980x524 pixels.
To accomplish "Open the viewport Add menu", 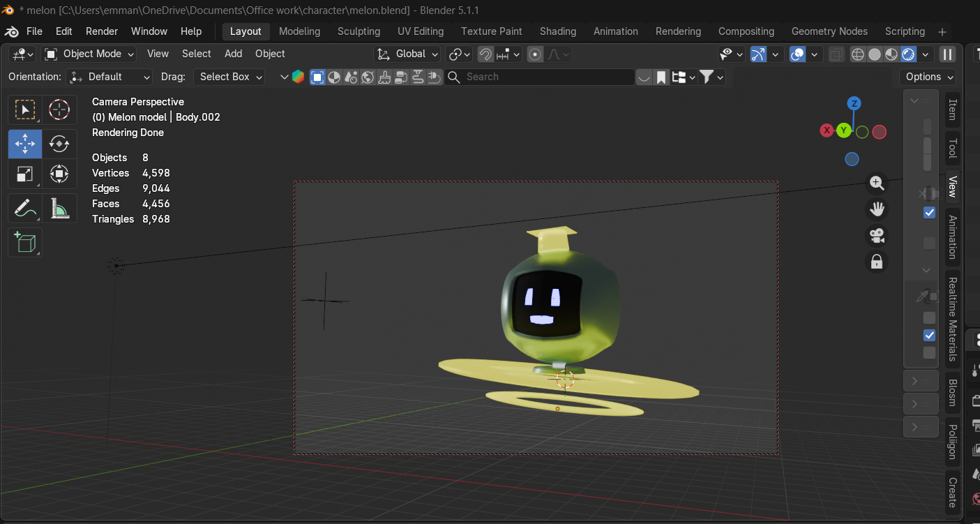I will click(233, 54).
